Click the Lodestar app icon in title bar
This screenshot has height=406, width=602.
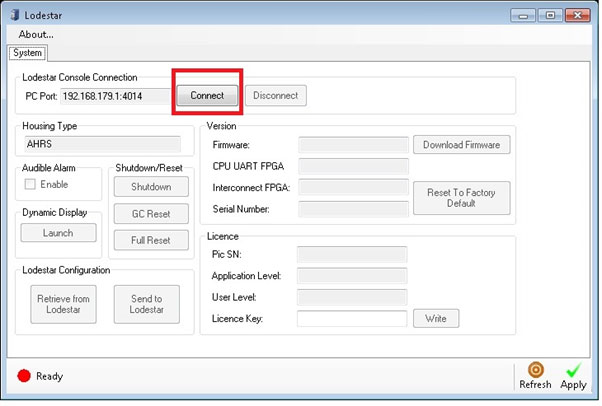[15, 15]
